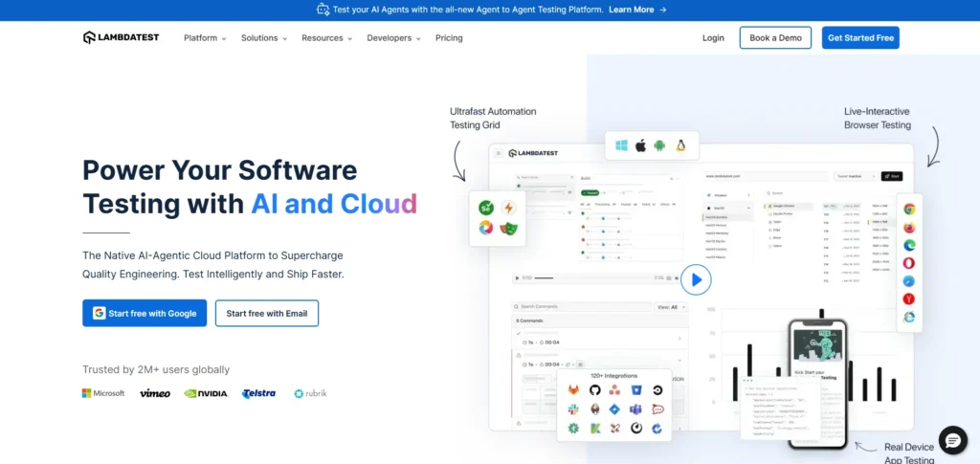Click the Opera browser icon

click(909, 263)
